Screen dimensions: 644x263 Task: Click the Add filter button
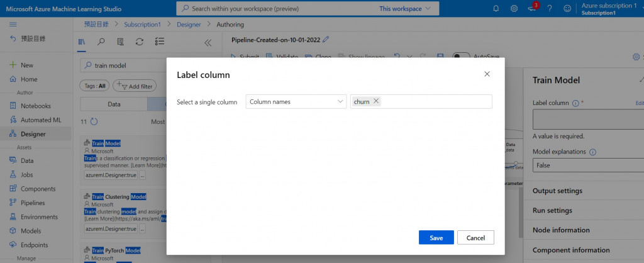tap(135, 86)
